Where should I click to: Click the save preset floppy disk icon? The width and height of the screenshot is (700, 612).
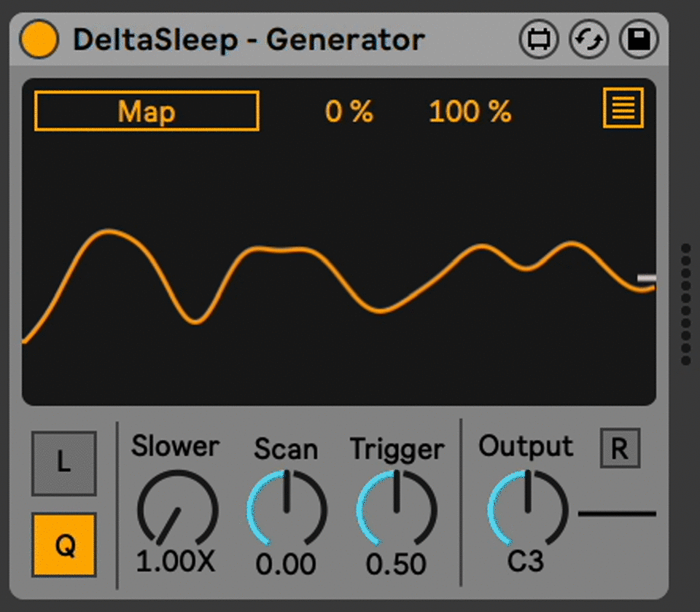[x=639, y=40]
